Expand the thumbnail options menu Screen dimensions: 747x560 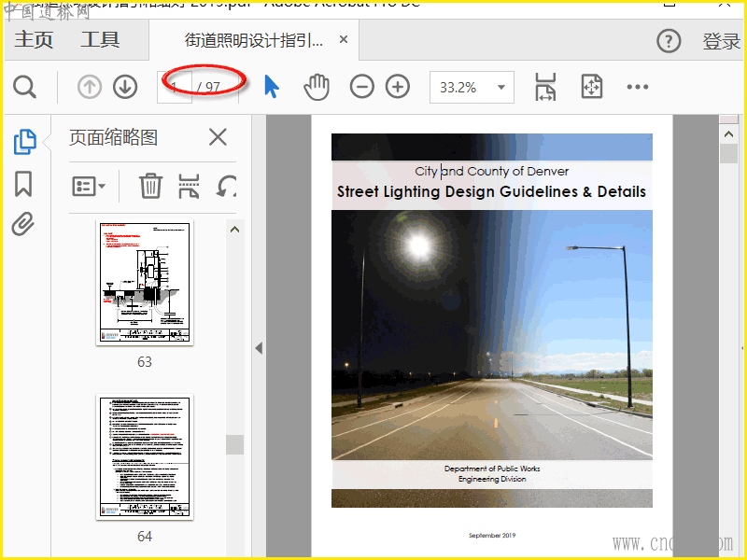(89, 186)
